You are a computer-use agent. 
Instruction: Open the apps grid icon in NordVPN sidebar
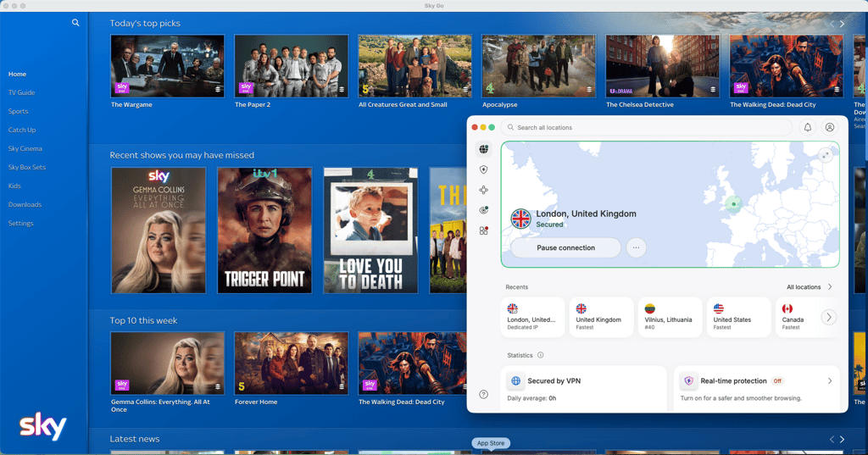483,230
